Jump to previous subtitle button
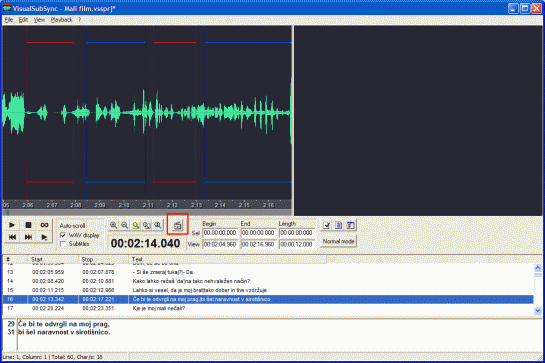 tap(12, 237)
